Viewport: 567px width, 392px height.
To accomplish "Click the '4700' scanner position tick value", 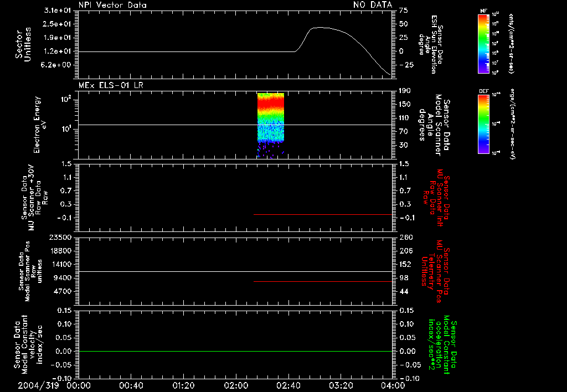I will pyautogui.click(x=63, y=291).
